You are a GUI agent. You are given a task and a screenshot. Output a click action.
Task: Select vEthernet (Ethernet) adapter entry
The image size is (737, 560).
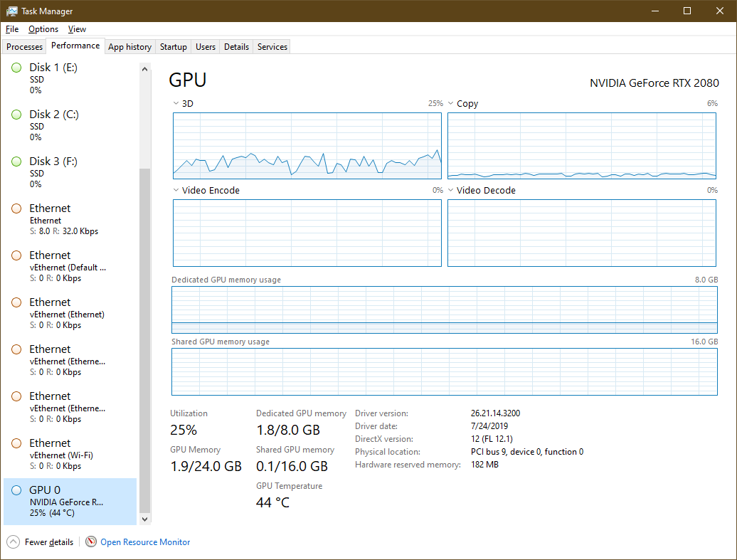coord(70,314)
